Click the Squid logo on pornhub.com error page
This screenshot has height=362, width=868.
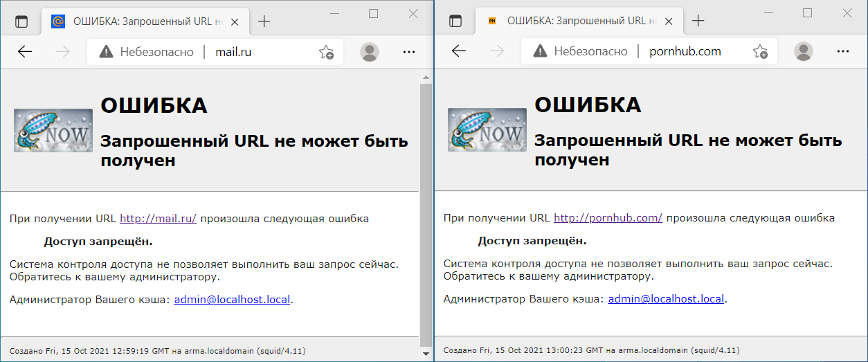click(487, 130)
